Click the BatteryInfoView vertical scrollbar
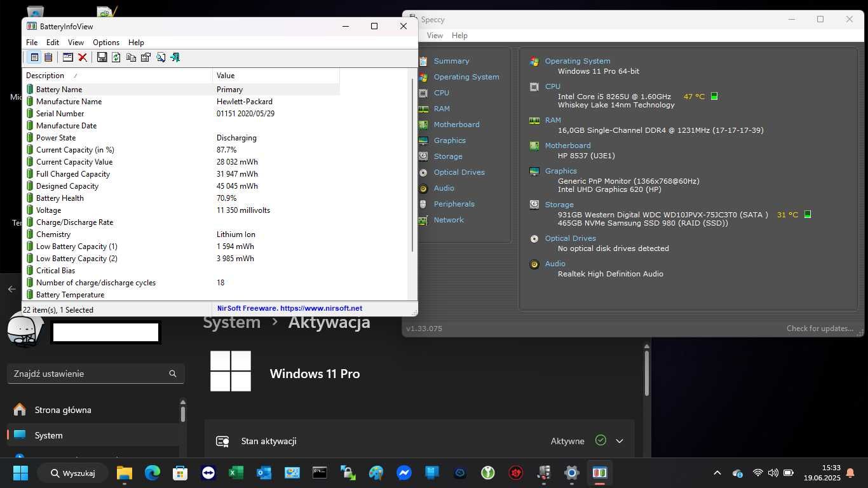 point(413,164)
